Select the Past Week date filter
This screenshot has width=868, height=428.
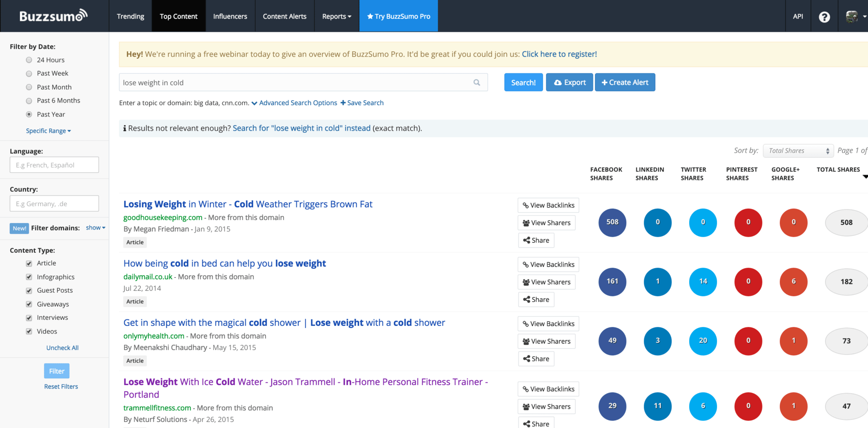coord(29,73)
